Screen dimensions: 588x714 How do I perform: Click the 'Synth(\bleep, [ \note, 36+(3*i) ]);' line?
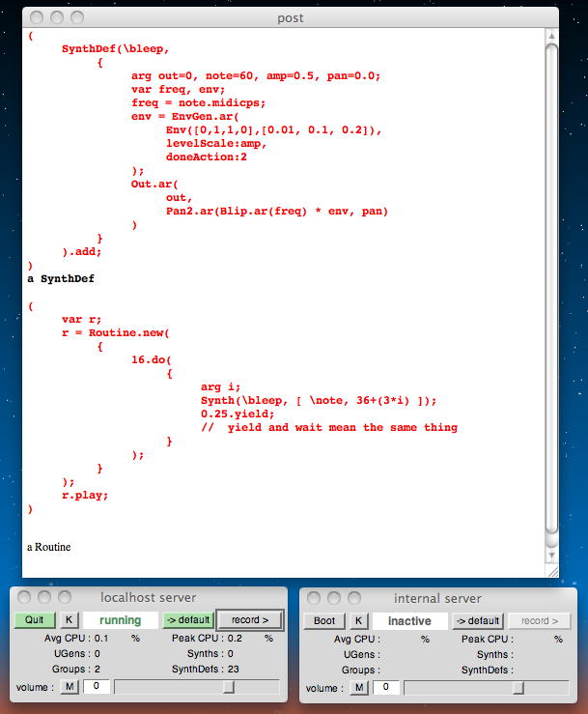319,401
